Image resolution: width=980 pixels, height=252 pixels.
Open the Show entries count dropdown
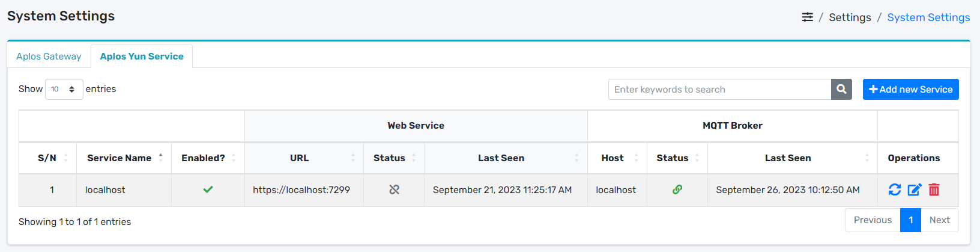click(64, 90)
